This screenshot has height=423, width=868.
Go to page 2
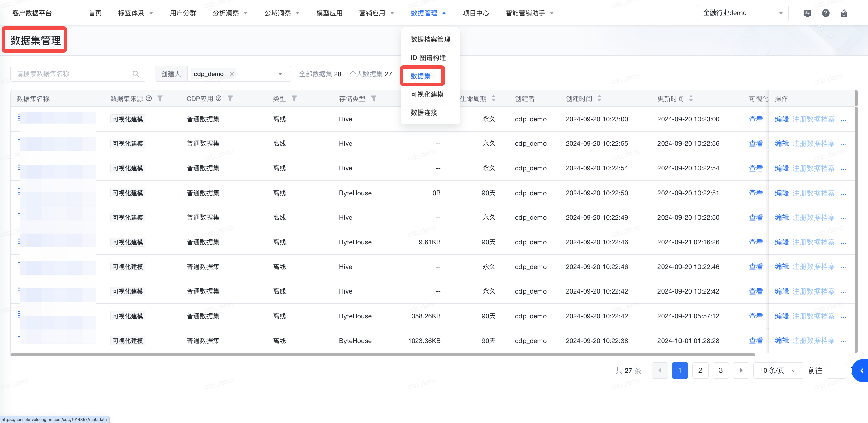(701, 370)
